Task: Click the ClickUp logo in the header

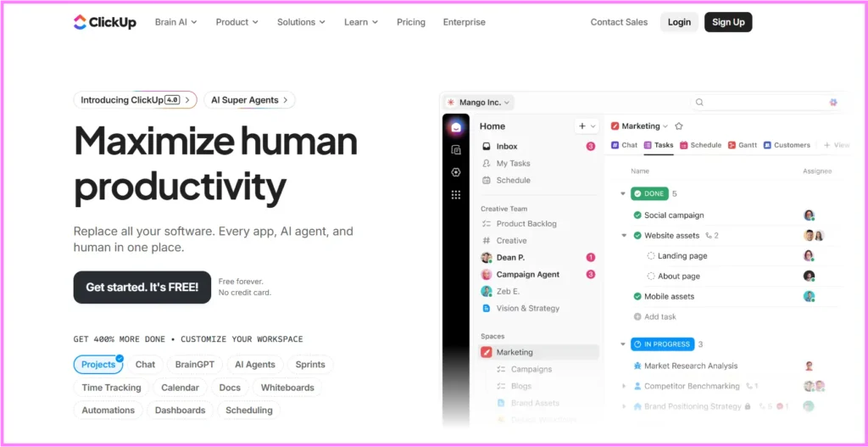Action: click(104, 22)
